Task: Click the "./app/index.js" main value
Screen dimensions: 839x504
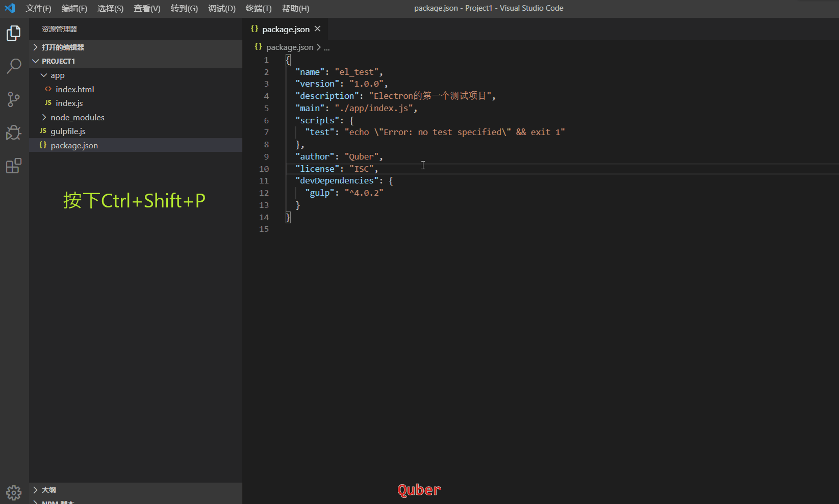Action: 374,108
